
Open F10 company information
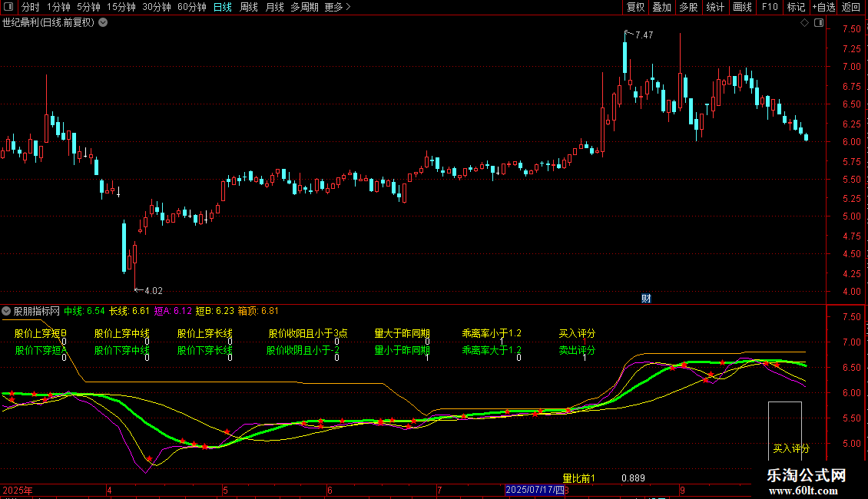[x=770, y=7]
